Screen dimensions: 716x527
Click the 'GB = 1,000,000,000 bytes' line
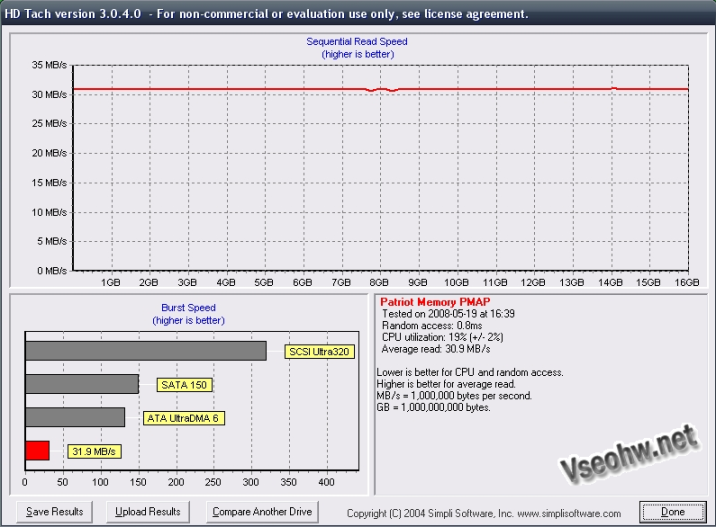(433, 407)
